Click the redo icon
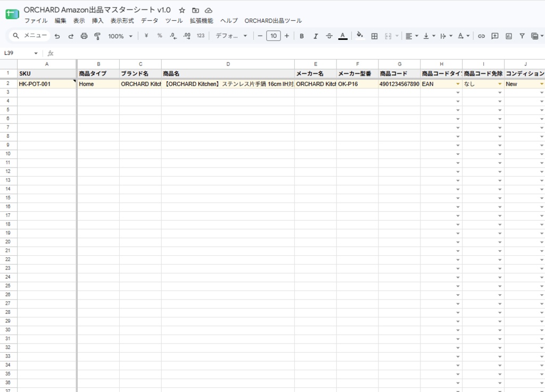Viewport: 545px width, 392px height. (71, 36)
